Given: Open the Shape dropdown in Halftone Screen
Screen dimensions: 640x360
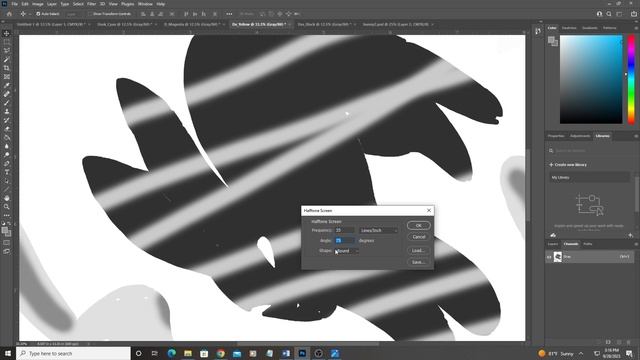Looking at the screenshot, I should pos(347,251).
